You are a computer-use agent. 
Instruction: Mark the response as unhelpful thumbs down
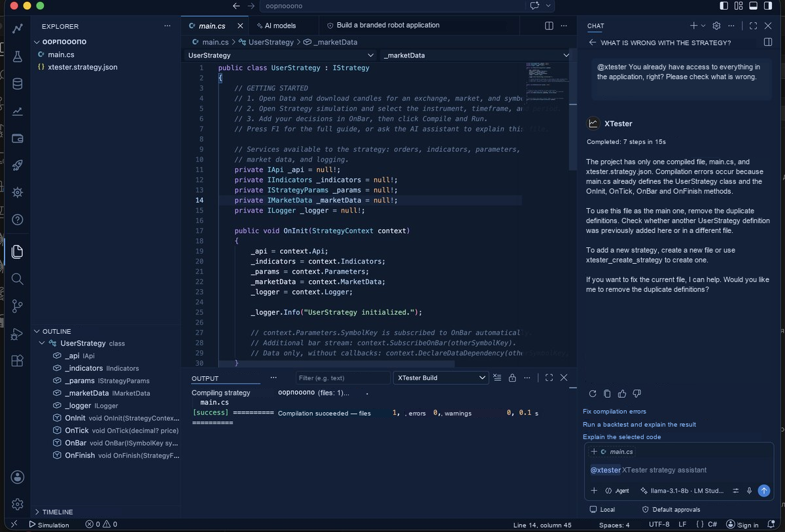(637, 393)
